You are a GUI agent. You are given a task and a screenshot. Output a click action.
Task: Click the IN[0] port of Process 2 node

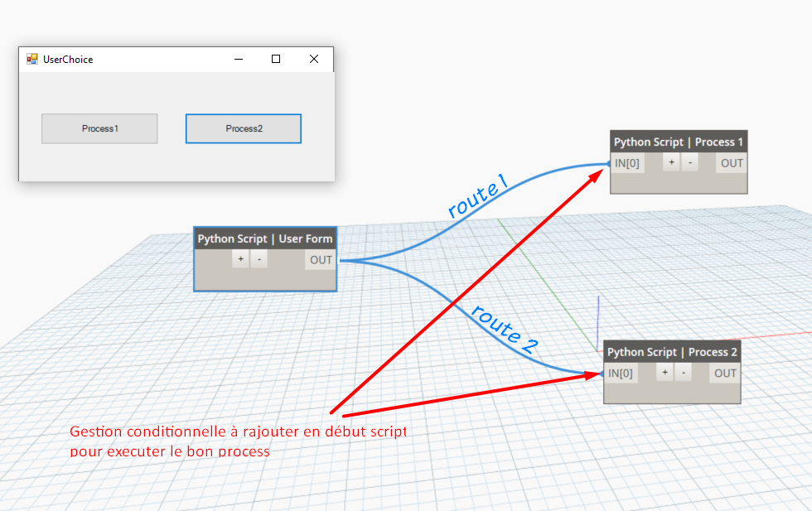(621, 373)
